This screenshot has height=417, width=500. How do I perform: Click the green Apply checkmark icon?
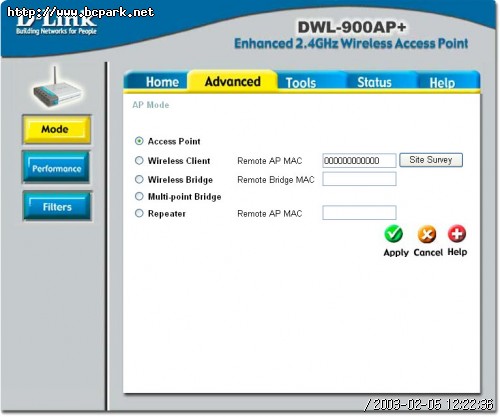(394, 234)
